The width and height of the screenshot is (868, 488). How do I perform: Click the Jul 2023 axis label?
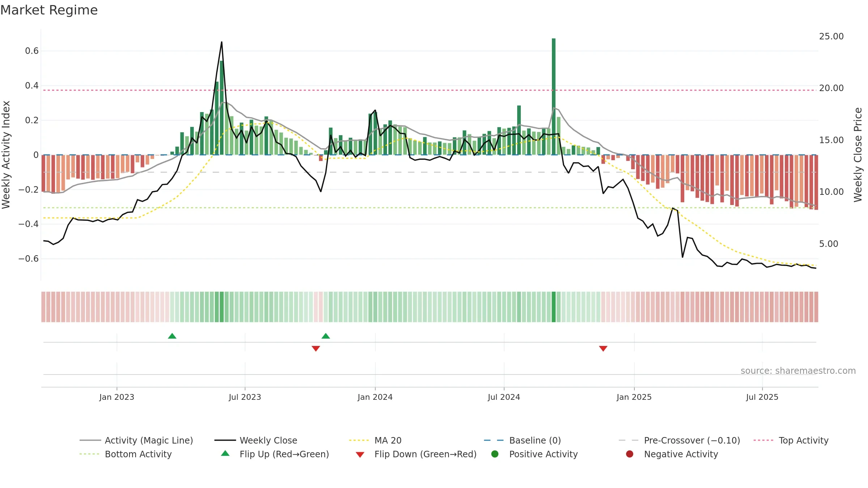245,397
